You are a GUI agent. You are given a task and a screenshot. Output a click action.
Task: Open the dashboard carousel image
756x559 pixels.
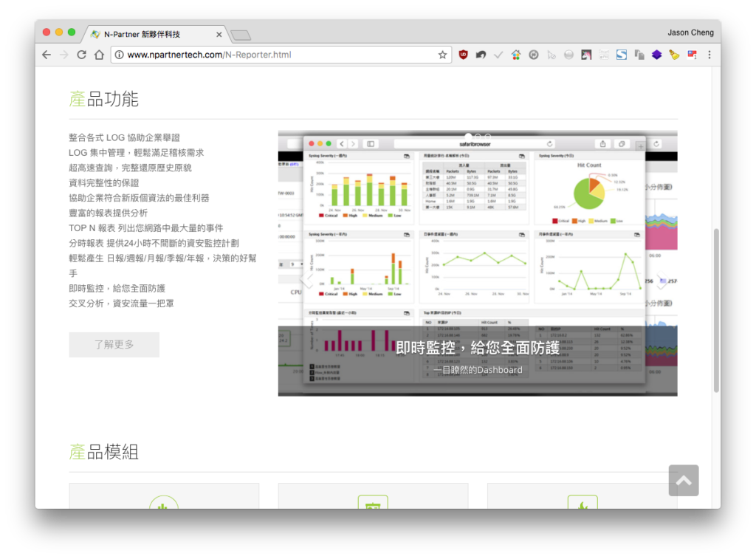478,264
